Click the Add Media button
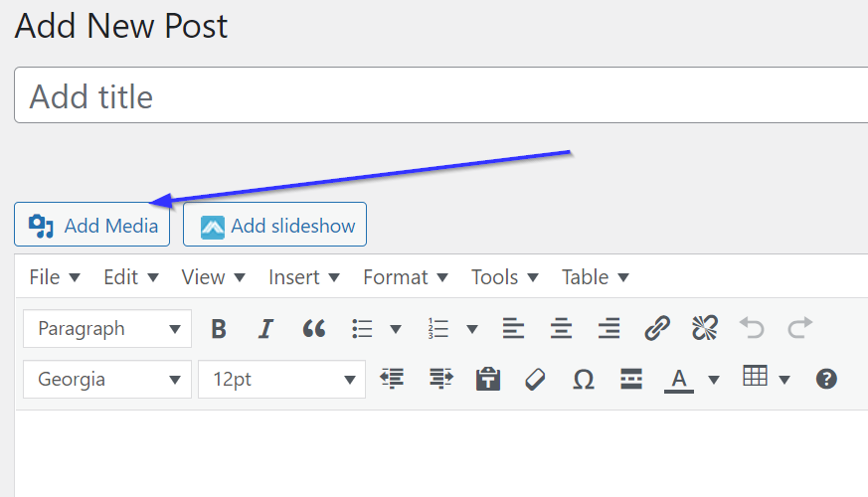This screenshot has width=868, height=497. 92,226
